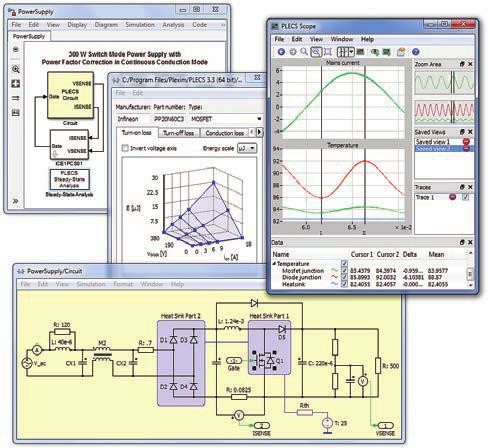The width and height of the screenshot is (488, 448).
Task: Undock the Saved Views panel
Action: [x=462, y=132]
